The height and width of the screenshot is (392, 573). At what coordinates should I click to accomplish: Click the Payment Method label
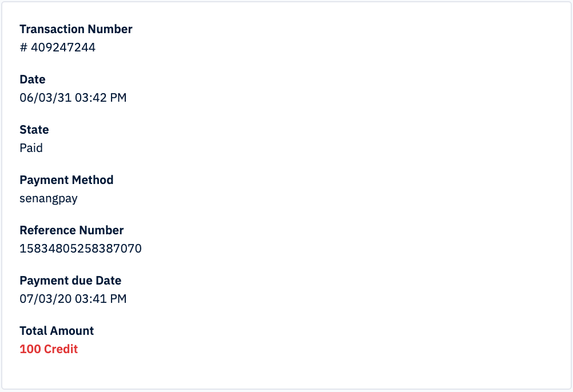[66, 181]
